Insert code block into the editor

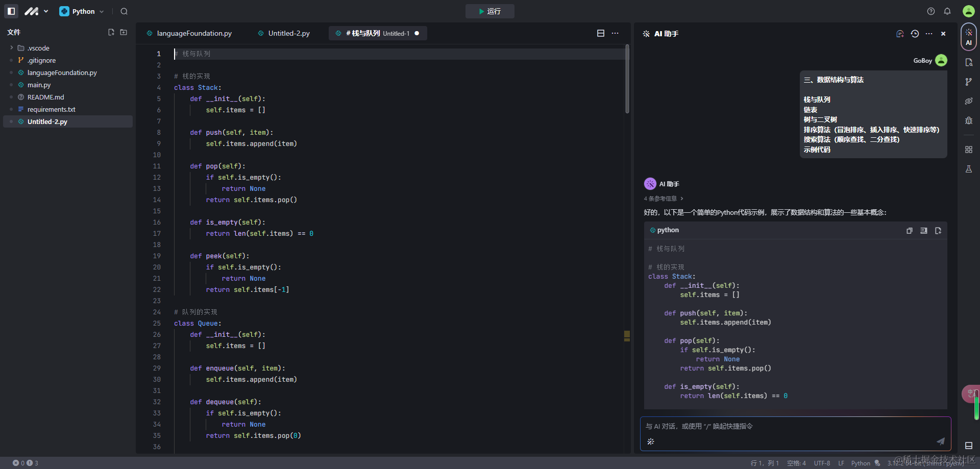coord(923,231)
